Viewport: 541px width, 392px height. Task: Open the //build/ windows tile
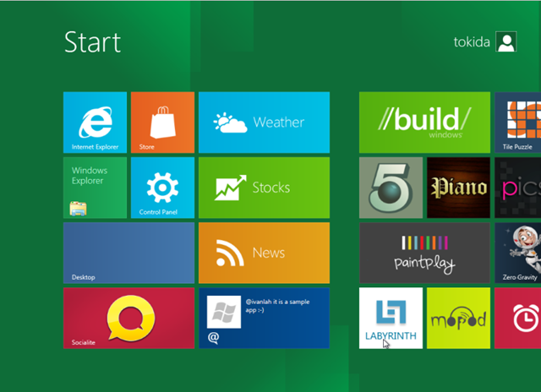point(424,122)
